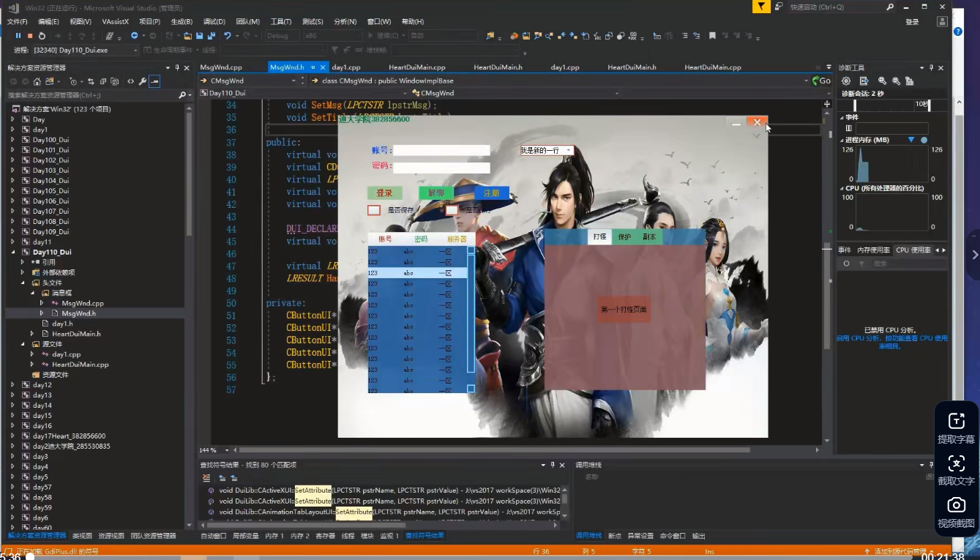Zoom in the diagnostic timeline
This screenshot has height=560, width=980.
[883, 81]
